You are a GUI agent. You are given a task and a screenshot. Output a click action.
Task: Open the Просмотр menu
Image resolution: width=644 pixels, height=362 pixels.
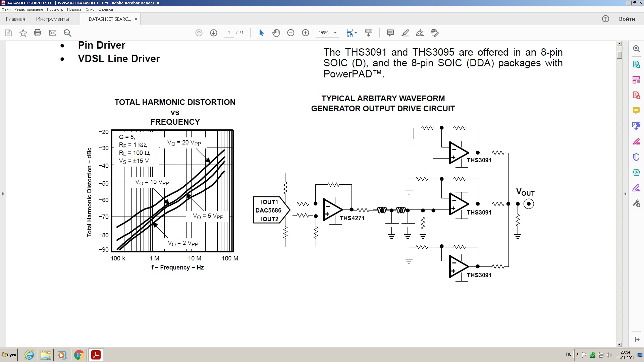click(55, 9)
